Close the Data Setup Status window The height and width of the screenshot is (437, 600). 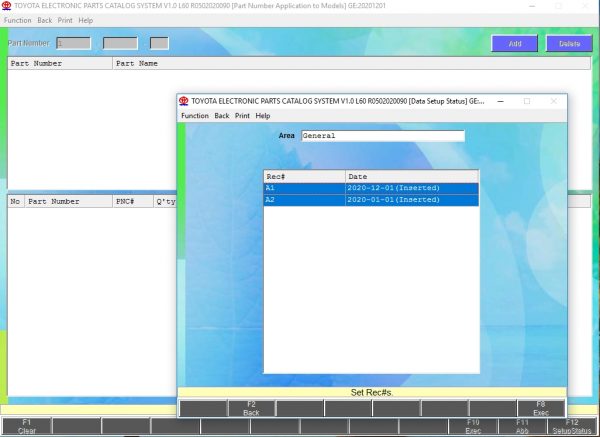pos(554,101)
